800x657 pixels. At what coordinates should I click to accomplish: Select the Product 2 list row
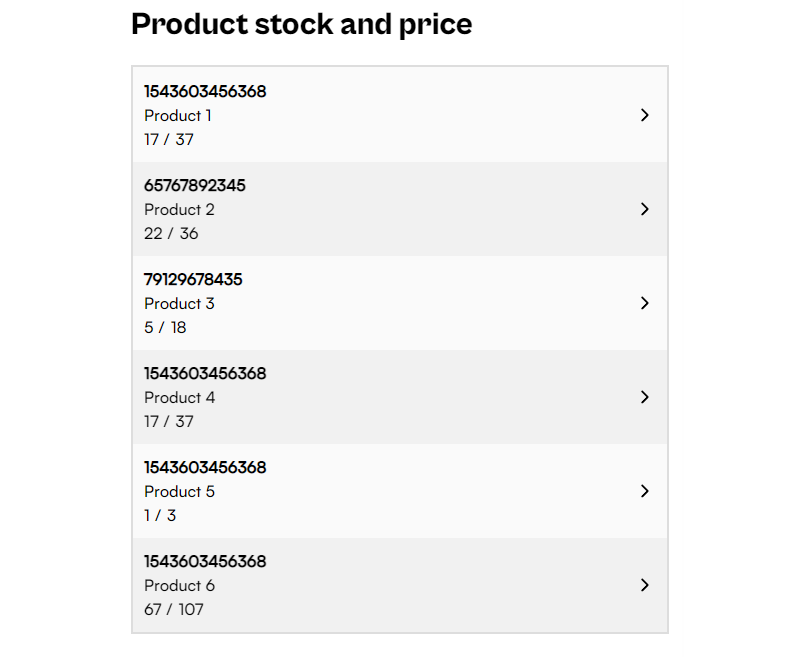[x=400, y=209]
